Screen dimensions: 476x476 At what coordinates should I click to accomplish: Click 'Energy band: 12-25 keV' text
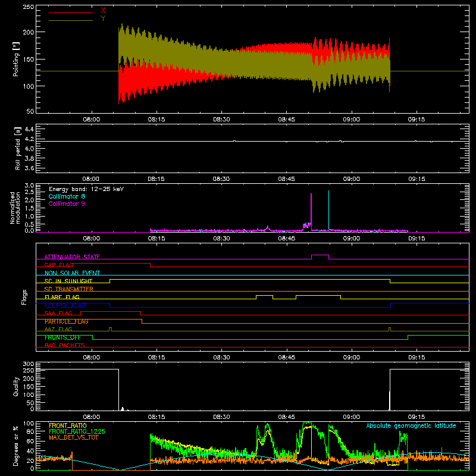tap(86, 189)
